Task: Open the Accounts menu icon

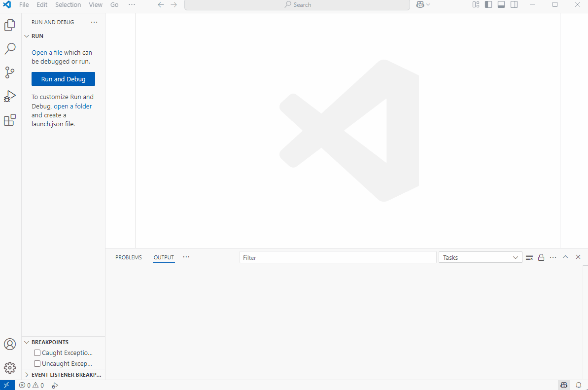Action: (10, 344)
